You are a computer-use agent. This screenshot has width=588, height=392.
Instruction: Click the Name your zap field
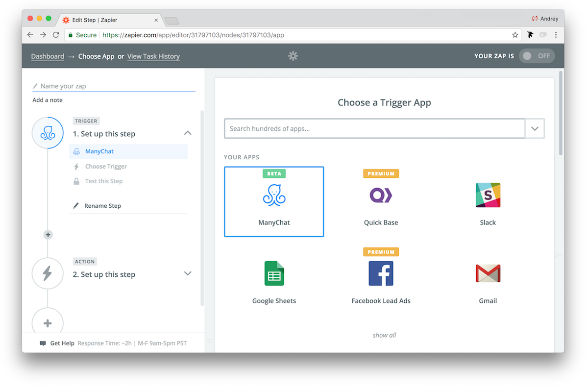(114, 86)
